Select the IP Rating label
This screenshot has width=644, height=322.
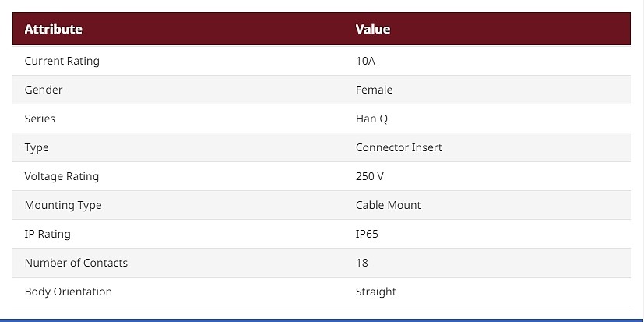(48, 235)
